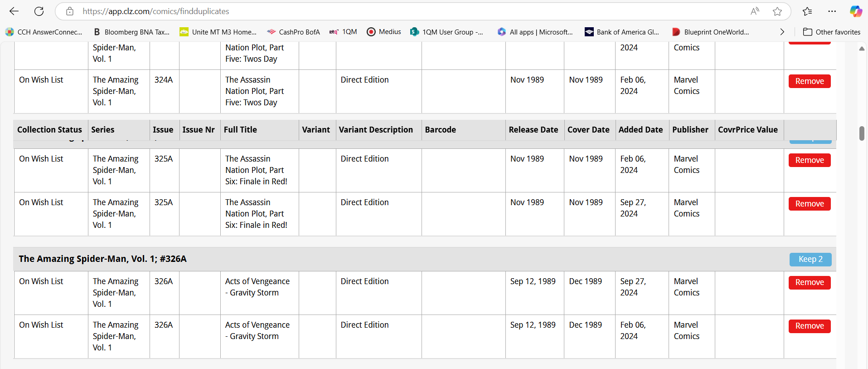This screenshot has width=868, height=369.
Task: Select 'Sep 27, 2024' added date in 326A row
Action: tap(633, 287)
